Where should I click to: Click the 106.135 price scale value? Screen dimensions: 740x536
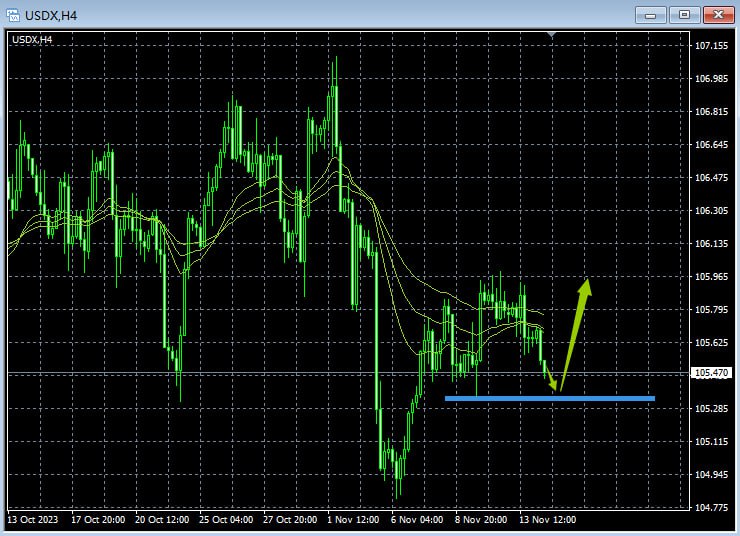[x=711, y=244]
